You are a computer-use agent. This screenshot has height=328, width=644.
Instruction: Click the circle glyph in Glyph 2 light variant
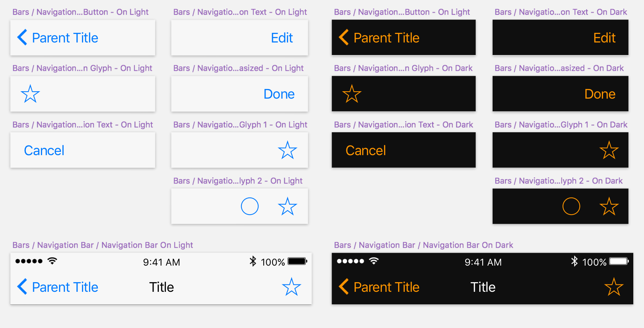point(250,206)
